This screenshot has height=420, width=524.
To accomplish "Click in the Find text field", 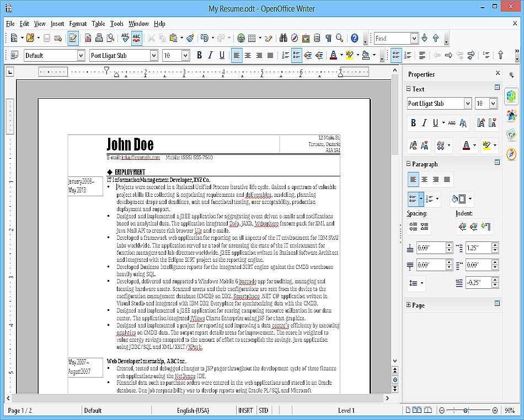I will pos(392,38).
